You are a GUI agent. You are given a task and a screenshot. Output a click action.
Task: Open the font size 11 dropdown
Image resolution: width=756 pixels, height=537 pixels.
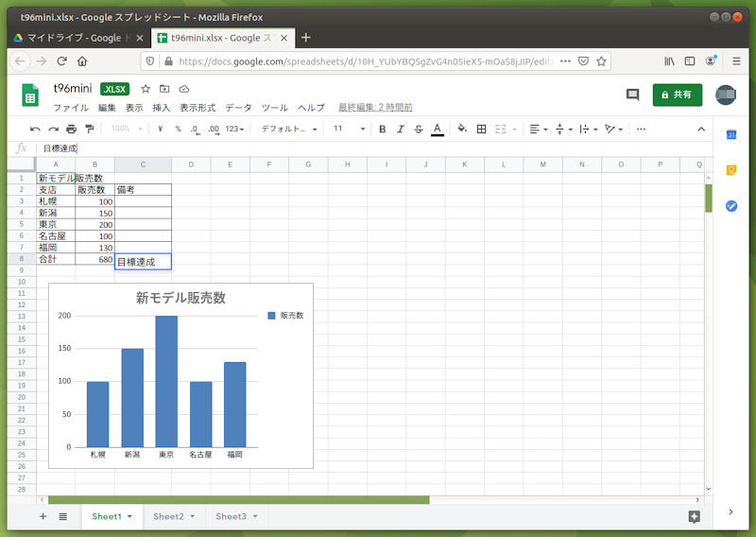coord(349,129)
